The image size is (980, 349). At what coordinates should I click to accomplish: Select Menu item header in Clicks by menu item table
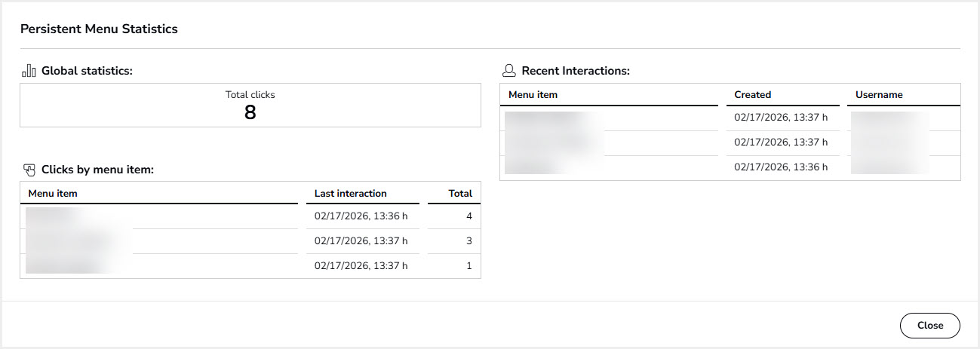53,194
